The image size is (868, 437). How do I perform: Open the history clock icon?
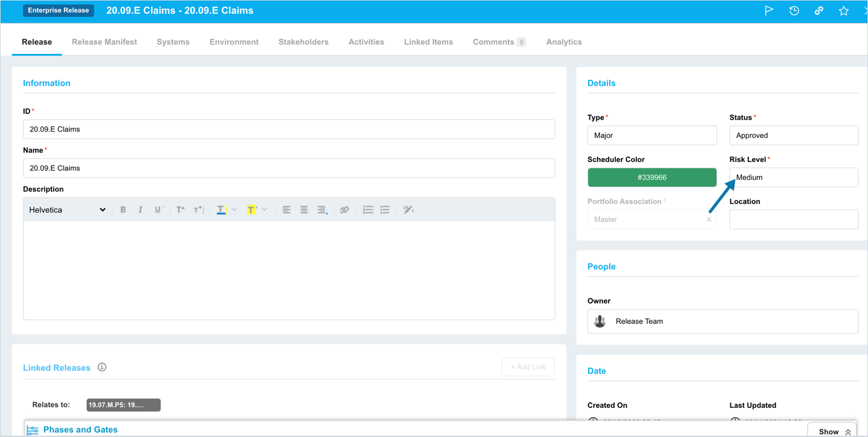(x=794, y=11)
